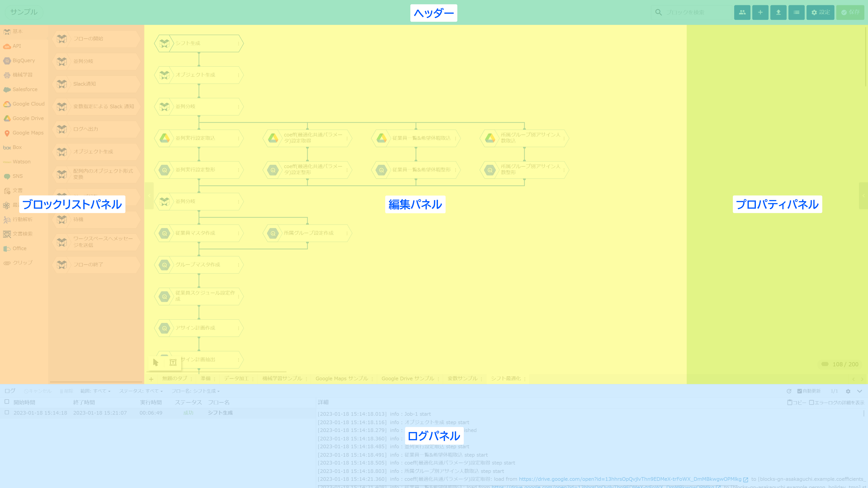Click the 保存 save button
The image size is (868, 488).
850,13
